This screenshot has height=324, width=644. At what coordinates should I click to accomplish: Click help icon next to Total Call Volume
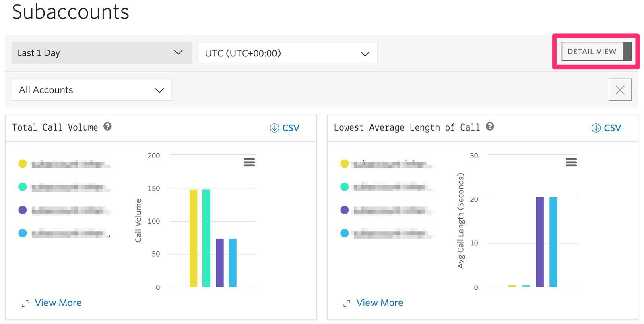[107, 127]
